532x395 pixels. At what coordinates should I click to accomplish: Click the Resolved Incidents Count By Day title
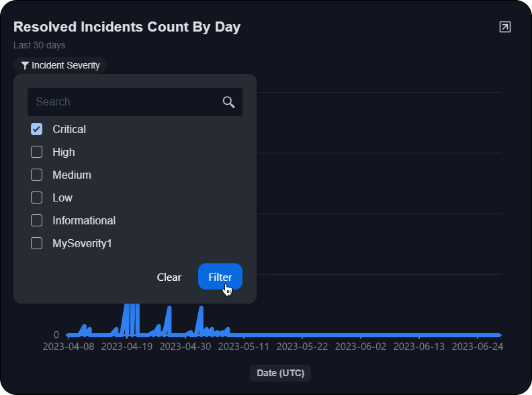click(127, 27)
